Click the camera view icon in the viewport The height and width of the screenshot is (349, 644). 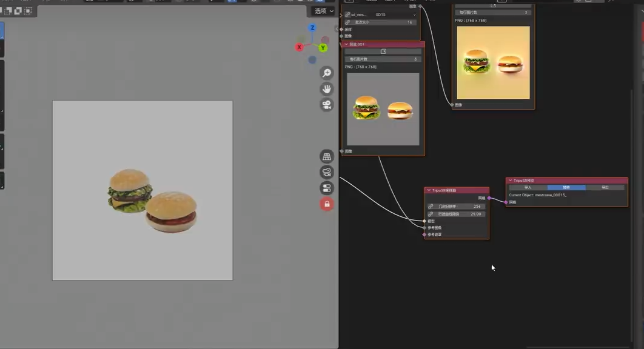327,104
